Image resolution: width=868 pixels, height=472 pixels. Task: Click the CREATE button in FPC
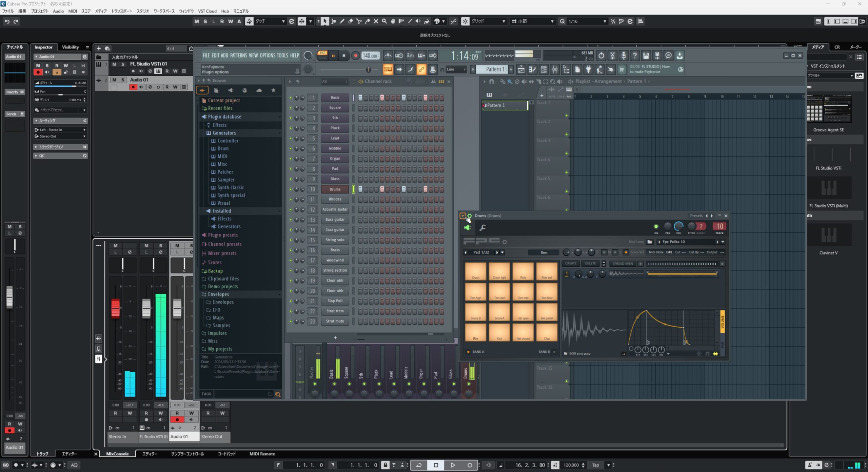point(571,264)
